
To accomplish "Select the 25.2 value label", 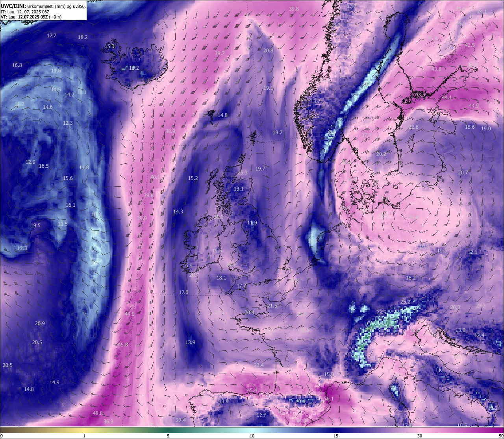I will [405, 302].
